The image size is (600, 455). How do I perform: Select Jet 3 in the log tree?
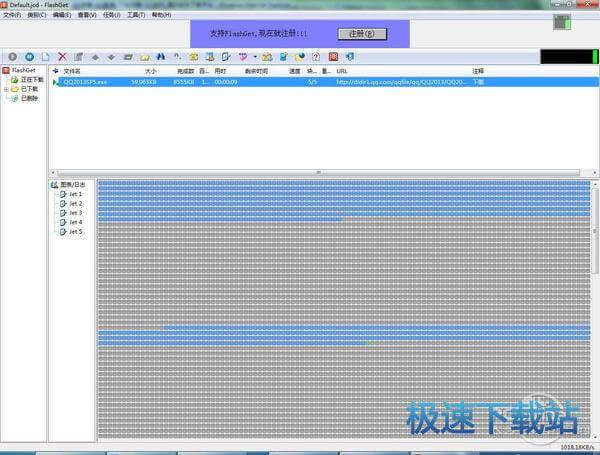(75, 213)
